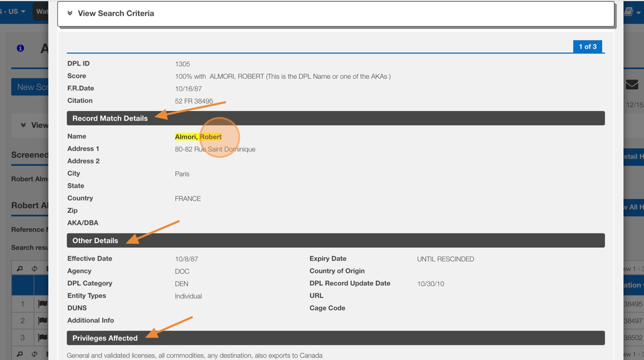Click the Cage Code label

click(x=327, y=308)
